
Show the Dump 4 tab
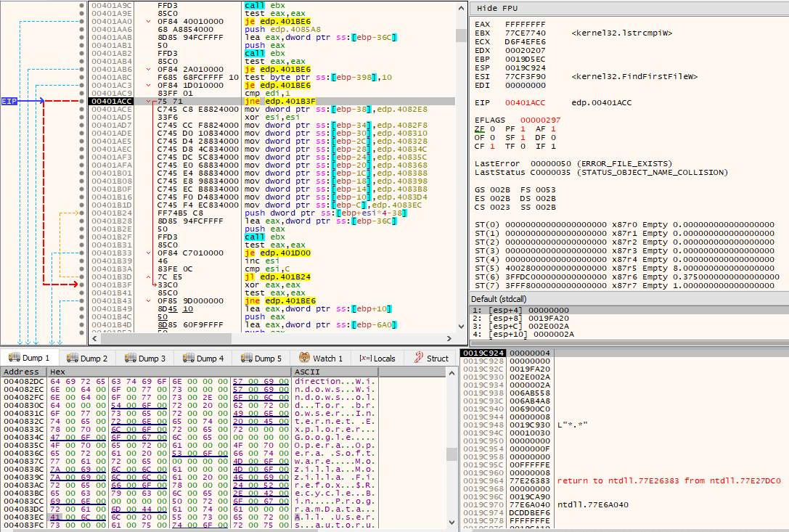click(203, 359)
